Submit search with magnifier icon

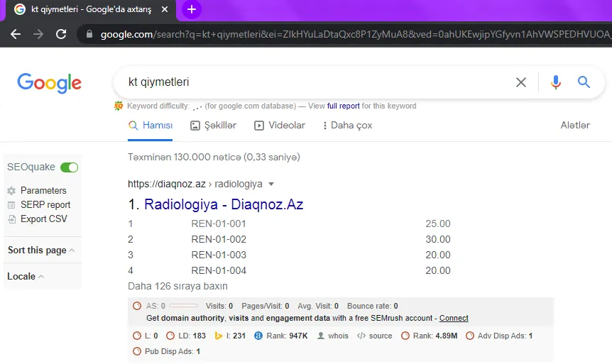pyautogui.click(x=584, y=82)
